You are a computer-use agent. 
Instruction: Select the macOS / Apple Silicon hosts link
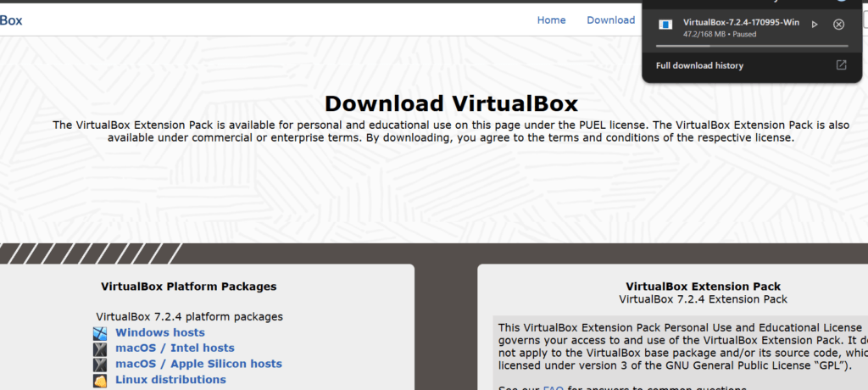[198, 364]
